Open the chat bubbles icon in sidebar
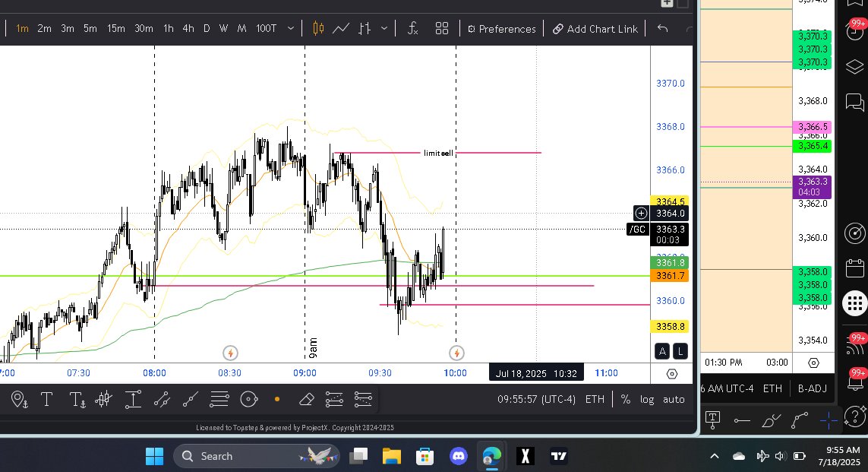 [x=855, y=103]
